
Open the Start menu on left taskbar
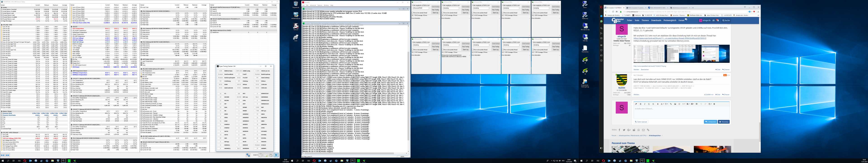pyautogui.click(x=3, y=161)
